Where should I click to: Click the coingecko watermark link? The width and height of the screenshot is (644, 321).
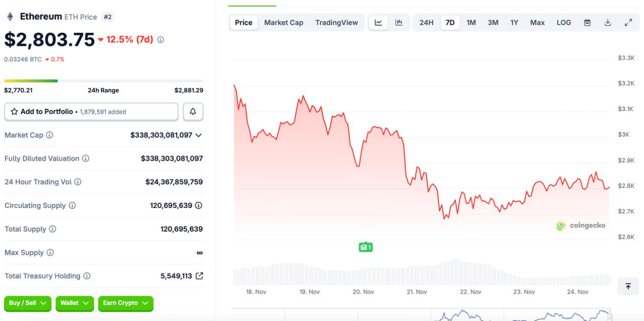click(x=581, y=225)
